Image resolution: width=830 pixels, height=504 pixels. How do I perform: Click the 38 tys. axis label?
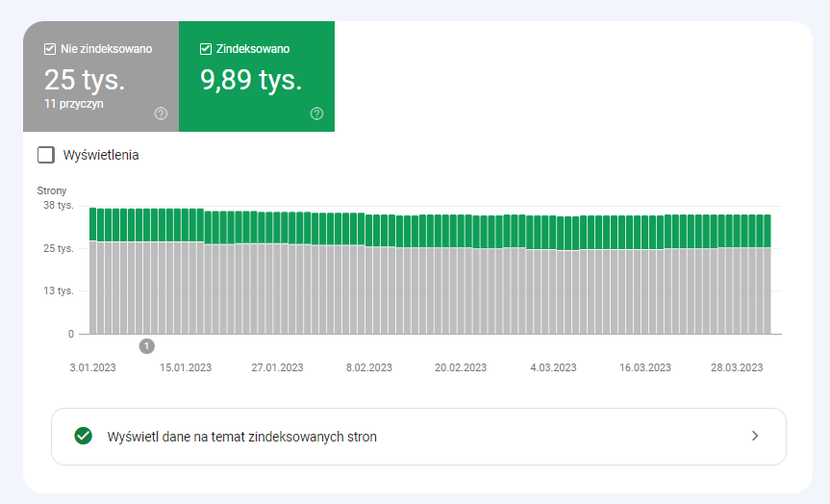pyautogui.click(x=58, y=206)
